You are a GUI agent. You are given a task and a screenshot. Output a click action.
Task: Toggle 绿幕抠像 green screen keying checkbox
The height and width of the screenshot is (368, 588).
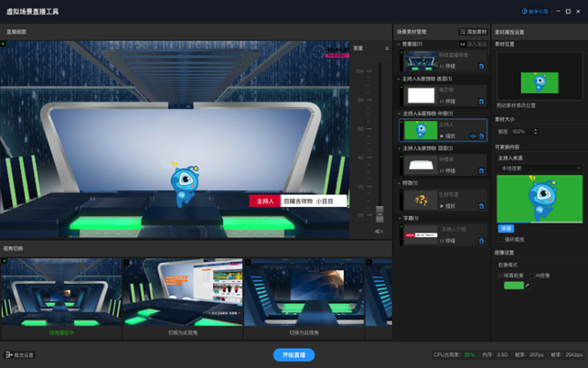click(500, 276)
